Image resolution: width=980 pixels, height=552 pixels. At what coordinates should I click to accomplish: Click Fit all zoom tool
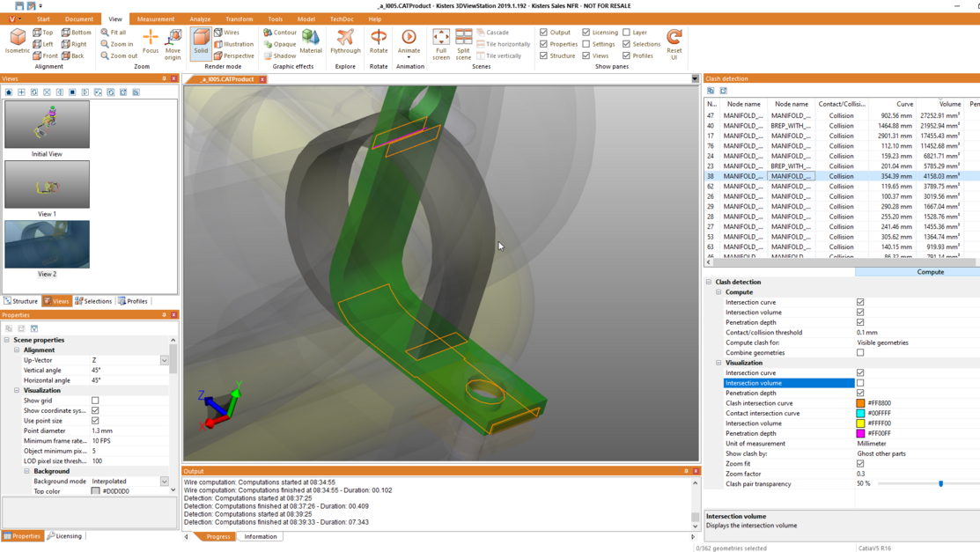click(114, 33)
